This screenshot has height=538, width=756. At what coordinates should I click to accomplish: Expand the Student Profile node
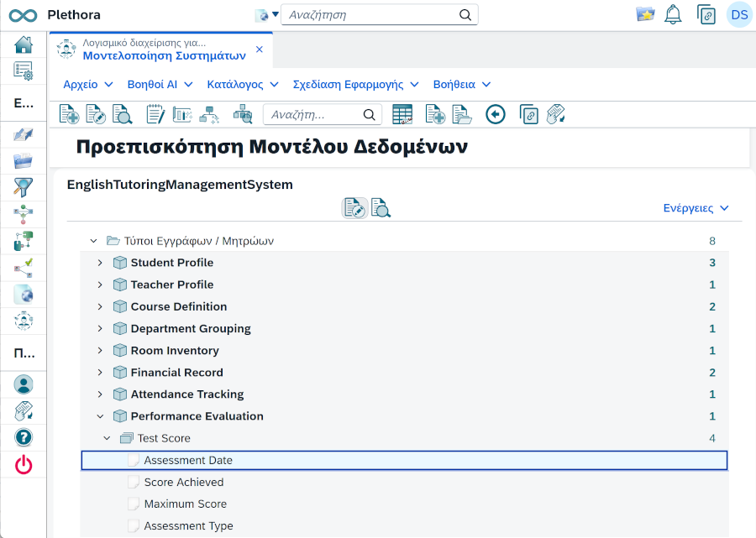pos(100,263)
